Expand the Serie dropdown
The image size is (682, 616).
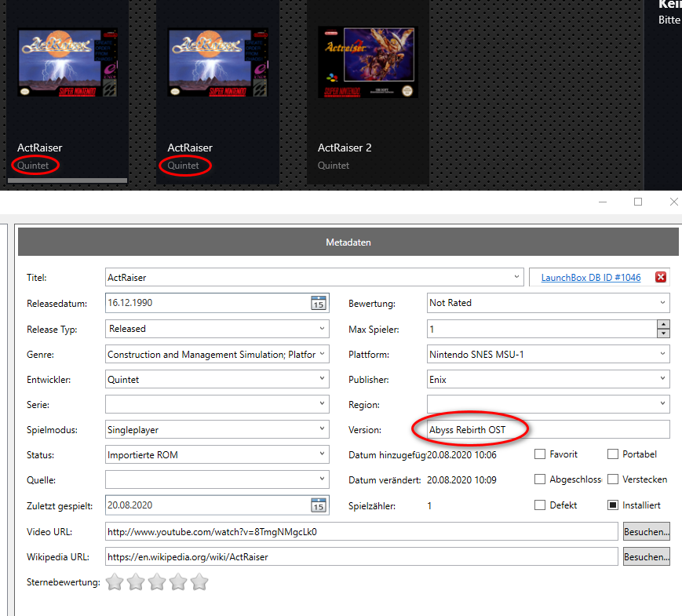322,403
